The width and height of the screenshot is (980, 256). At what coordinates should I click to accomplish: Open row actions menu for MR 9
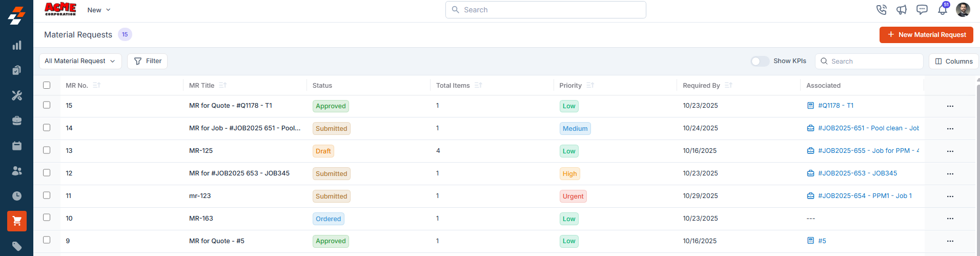coord(950,241)
